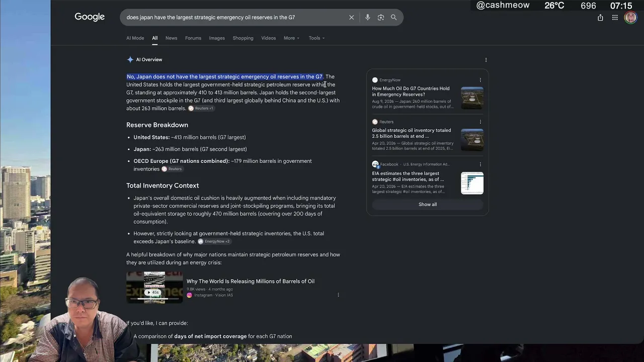Expand the Tools dropdown
This screenshot has width=644, height=362.
[316, 38]
